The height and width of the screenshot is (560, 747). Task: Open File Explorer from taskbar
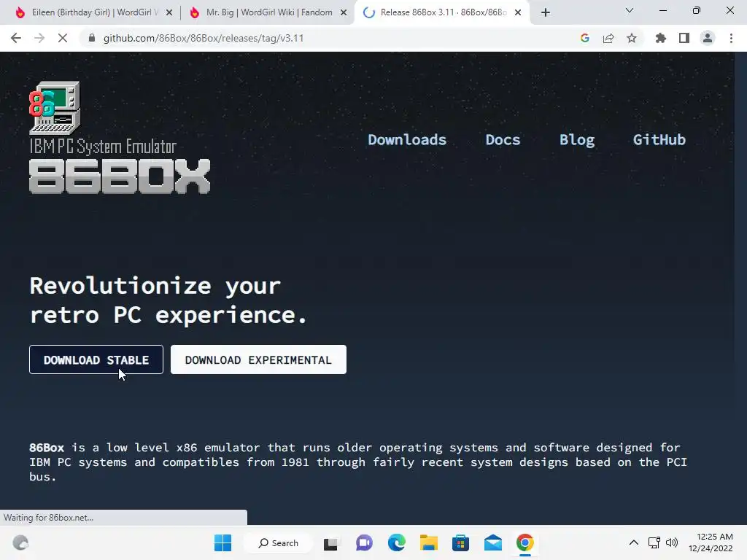click(429, 542)
